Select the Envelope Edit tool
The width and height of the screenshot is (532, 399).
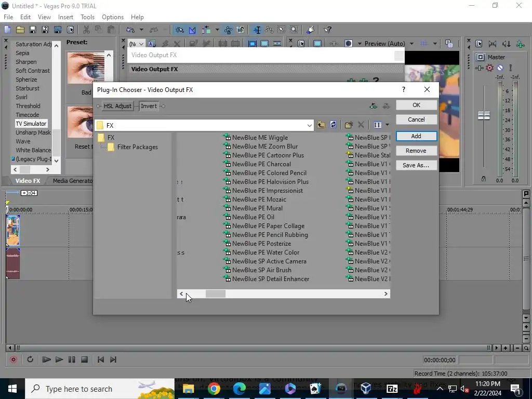click(270, 30)
